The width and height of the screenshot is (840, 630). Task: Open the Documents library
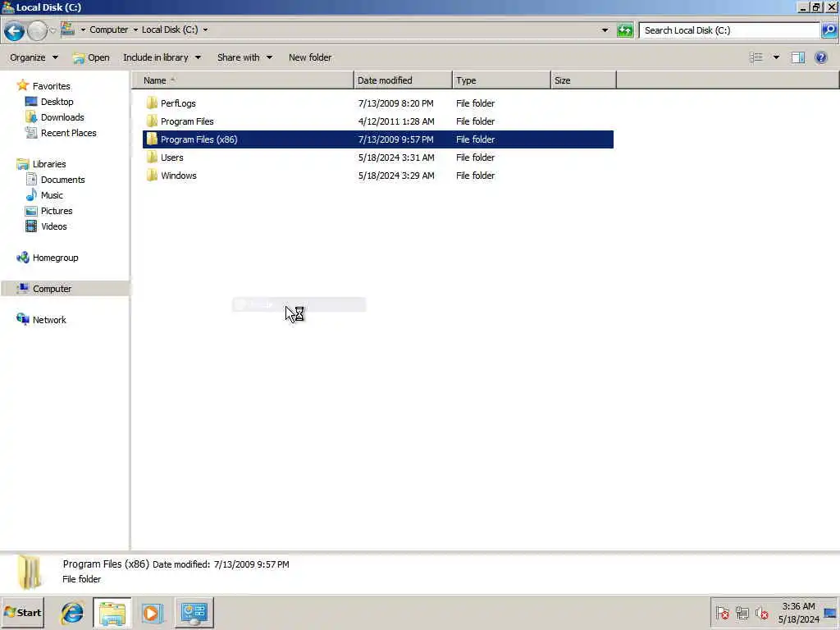point(62,180)
